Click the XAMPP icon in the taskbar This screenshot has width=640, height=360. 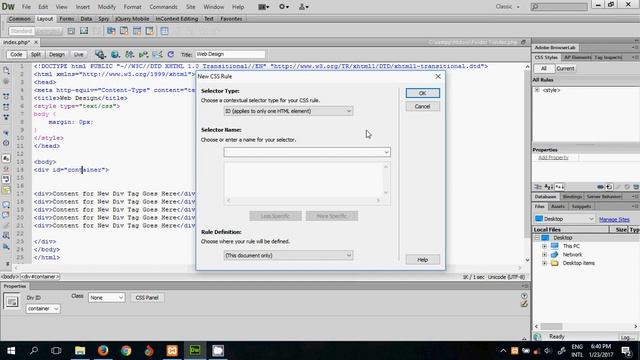pos(172,350)
